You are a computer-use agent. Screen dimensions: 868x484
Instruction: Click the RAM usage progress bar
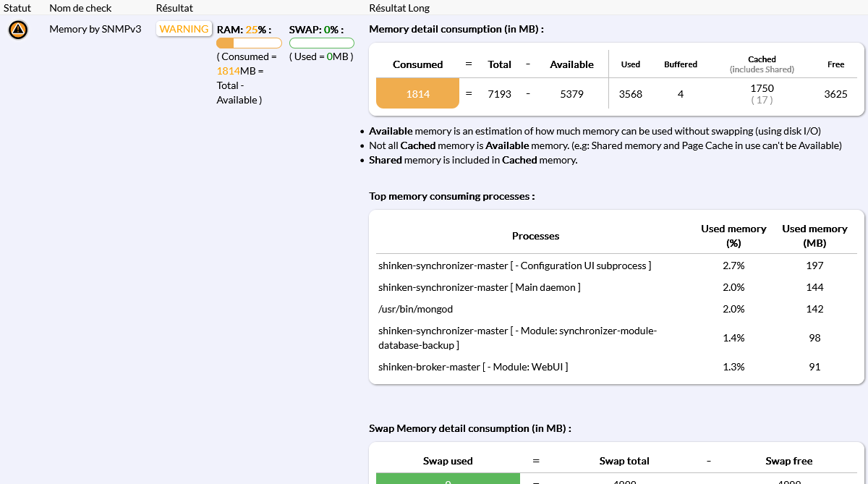249,43
